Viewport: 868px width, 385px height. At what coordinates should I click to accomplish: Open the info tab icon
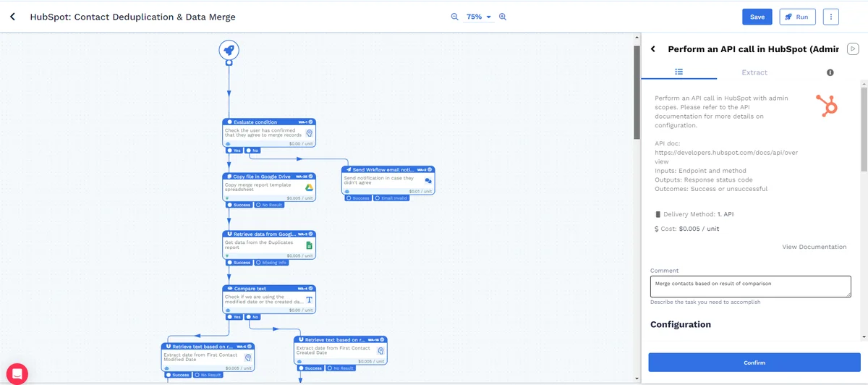(830, 72)
